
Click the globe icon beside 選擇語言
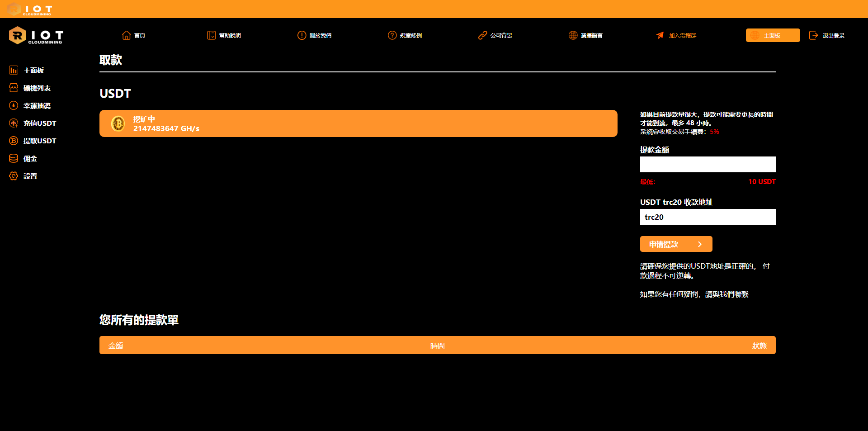coord(573,35)
